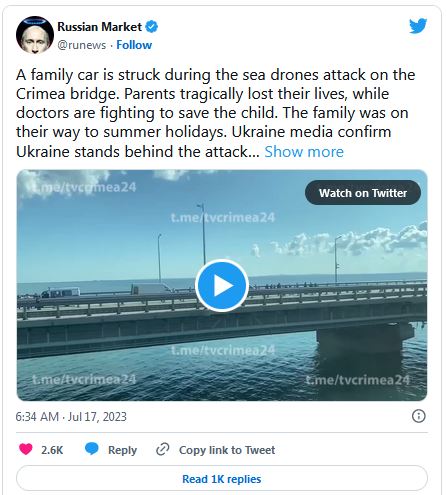Viewport: 447px width, 495px height.
Task: Click the Reply text label
Action: (x=122, y=450)
